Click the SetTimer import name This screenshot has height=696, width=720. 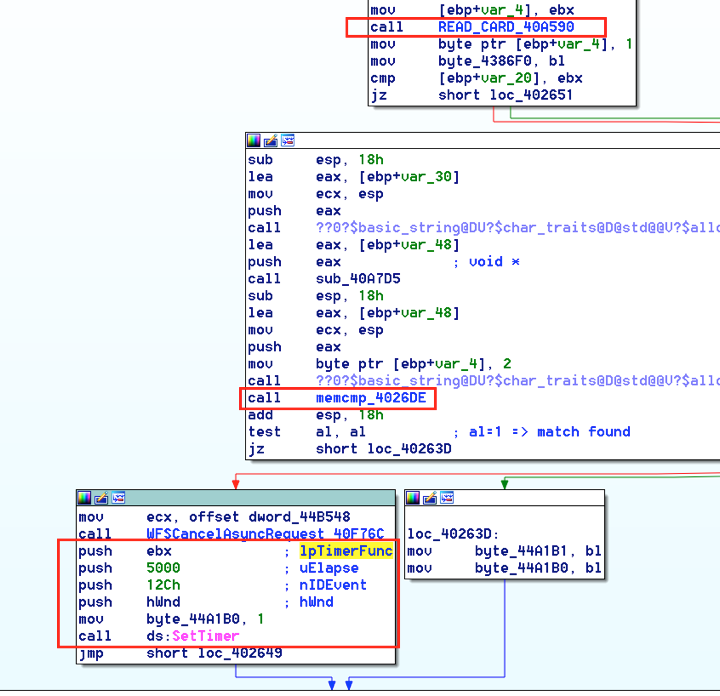[x=205, y=636]
